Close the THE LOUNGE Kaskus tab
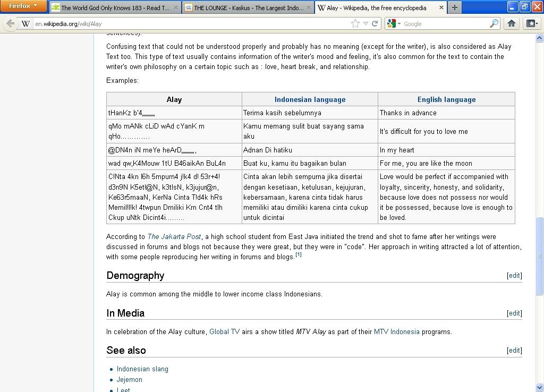Viewport: 544px width, 392px height. pyautogui.click(x=309, y=7)
